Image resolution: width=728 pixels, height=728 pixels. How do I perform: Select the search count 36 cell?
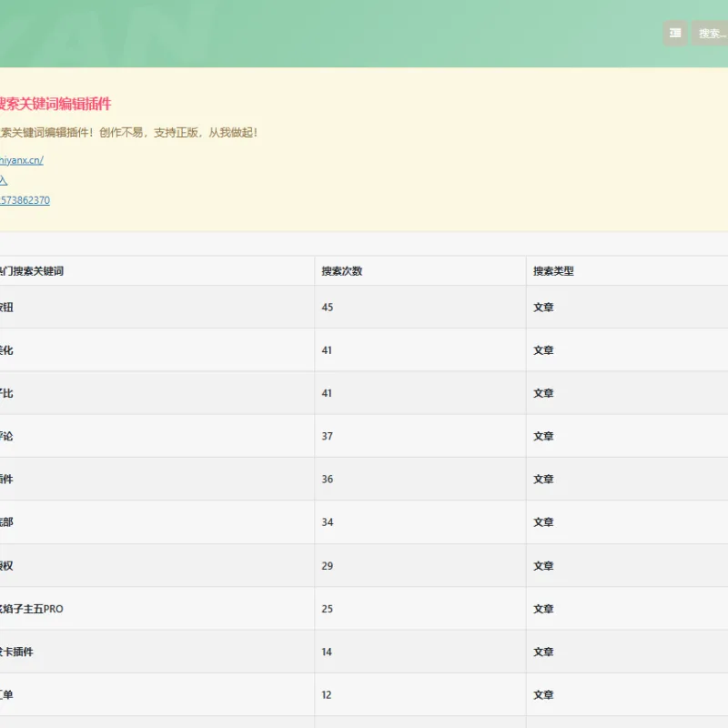pos(420,479)
